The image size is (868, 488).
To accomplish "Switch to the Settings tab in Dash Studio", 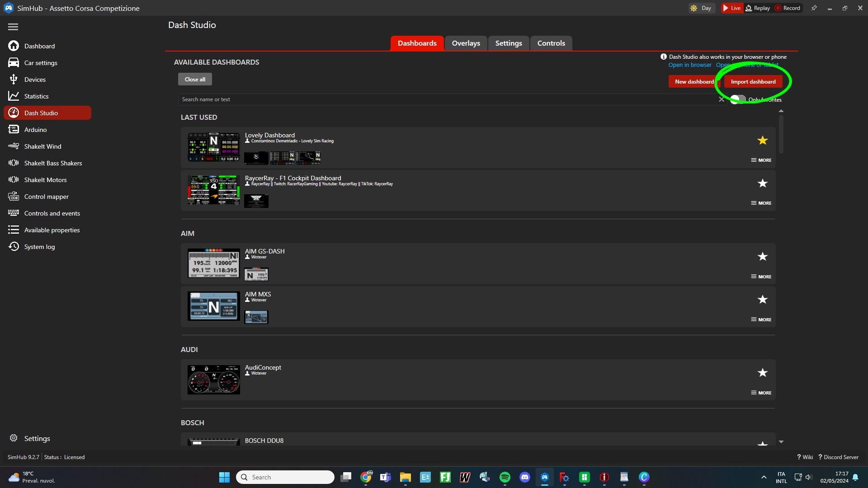I will (509, 43).
